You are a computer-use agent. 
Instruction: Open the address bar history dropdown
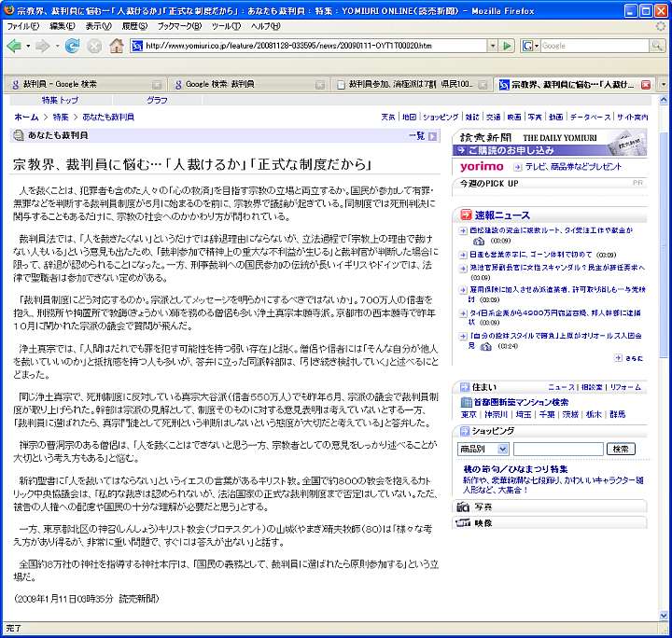pos(493,46)
